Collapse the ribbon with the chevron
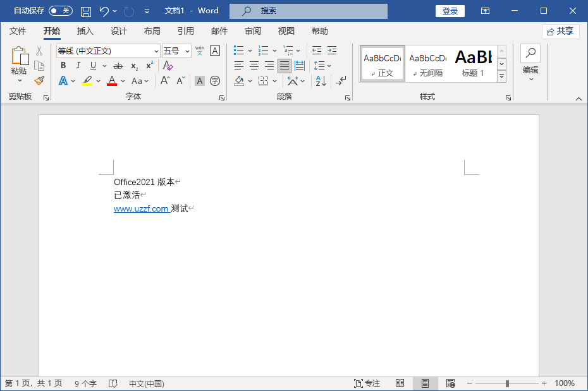This screenshot has height=391, width=588. pyautogui.click(x=579, y=99)
